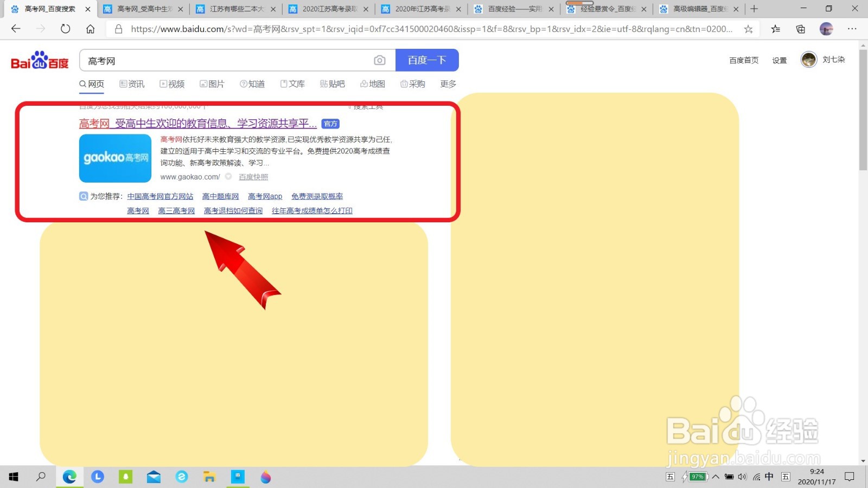Open the Edge profile avatar
Image resolution: width=868 pixels, height=488 pixels.
pos(826,29)
